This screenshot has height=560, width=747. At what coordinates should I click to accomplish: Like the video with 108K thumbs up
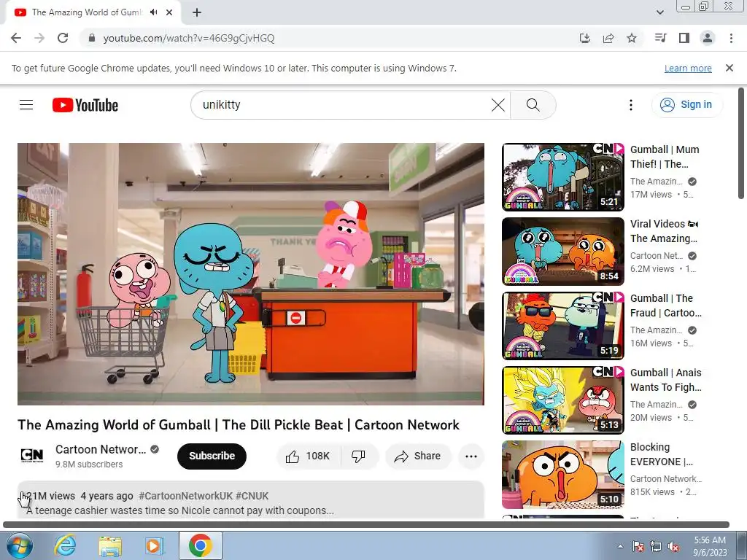pyautogui.click(x=309, y=456)
